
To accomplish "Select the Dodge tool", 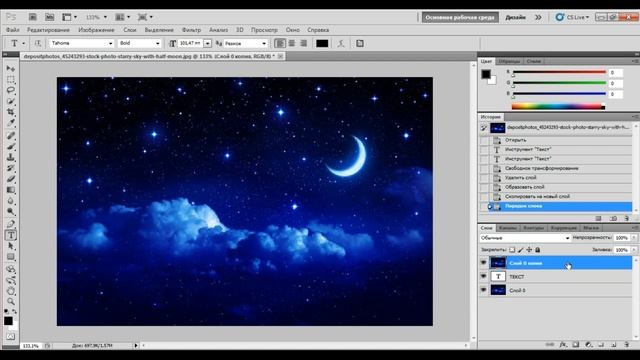I will tap(11, 212).
